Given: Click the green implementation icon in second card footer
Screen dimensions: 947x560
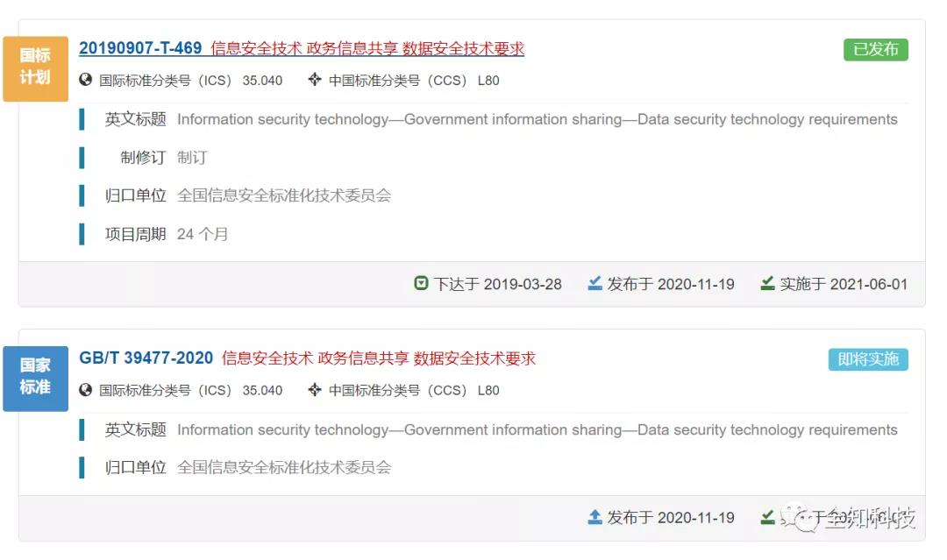Looking at the screenshot, I should click(767, 517).
